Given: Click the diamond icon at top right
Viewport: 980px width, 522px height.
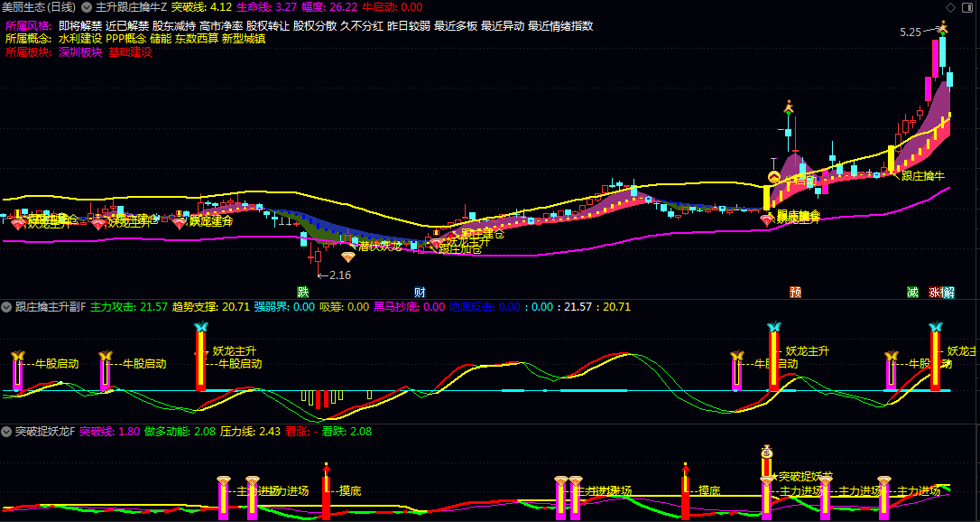Looking at the screenshot, I should [950, 7].
